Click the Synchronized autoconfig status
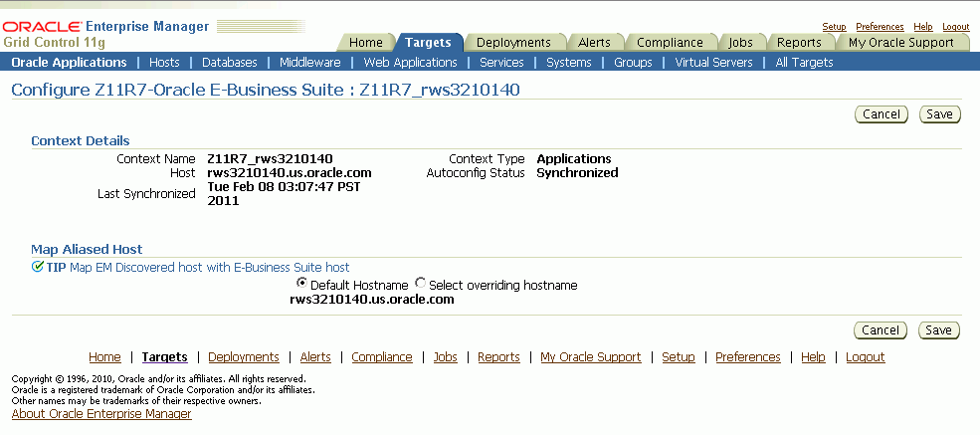Viewport: 980px width, 435px height. point(577,172)
